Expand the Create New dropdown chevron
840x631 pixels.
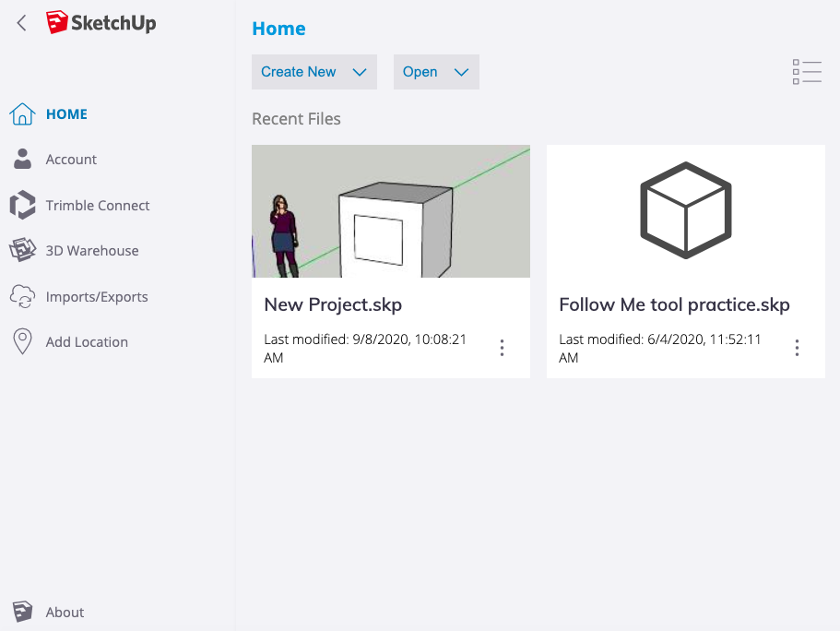click(361, 71)
